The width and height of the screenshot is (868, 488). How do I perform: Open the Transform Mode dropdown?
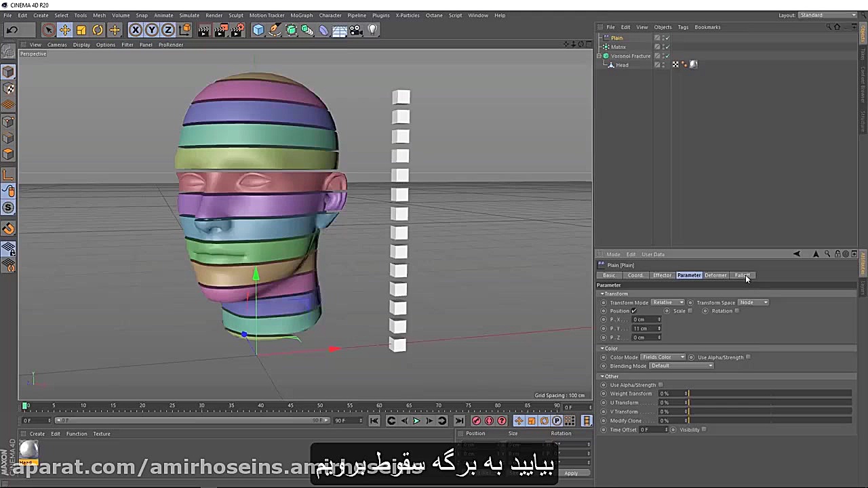click(x=668, y=302)
